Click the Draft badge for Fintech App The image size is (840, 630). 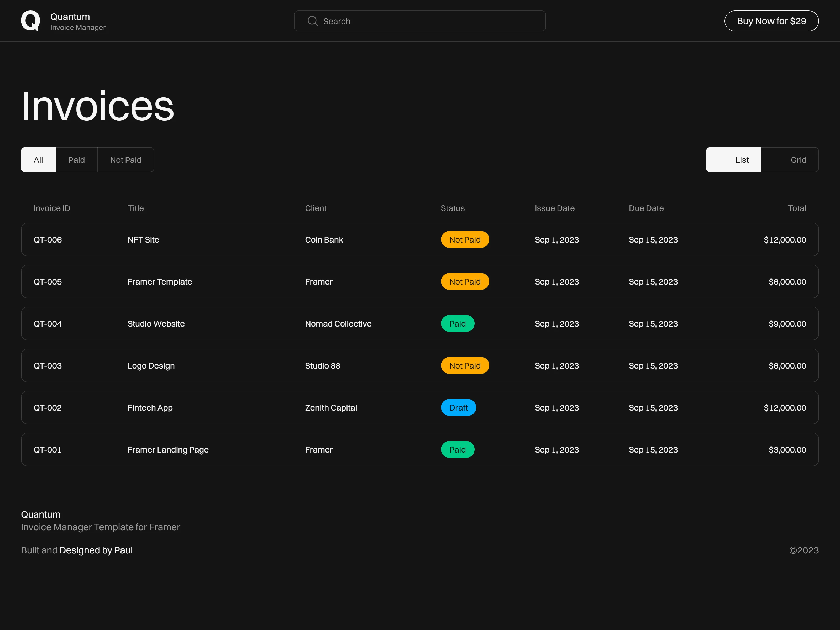pos(458,407)
